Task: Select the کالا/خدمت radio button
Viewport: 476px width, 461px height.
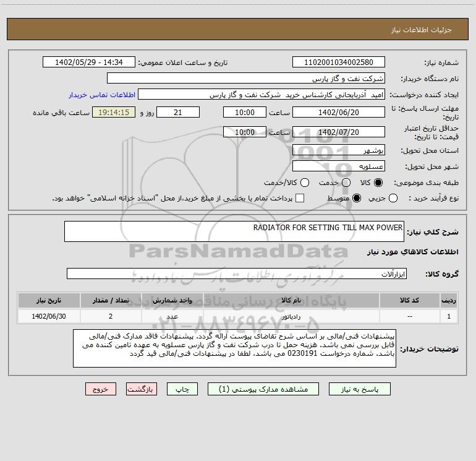Action: [305, 183]
